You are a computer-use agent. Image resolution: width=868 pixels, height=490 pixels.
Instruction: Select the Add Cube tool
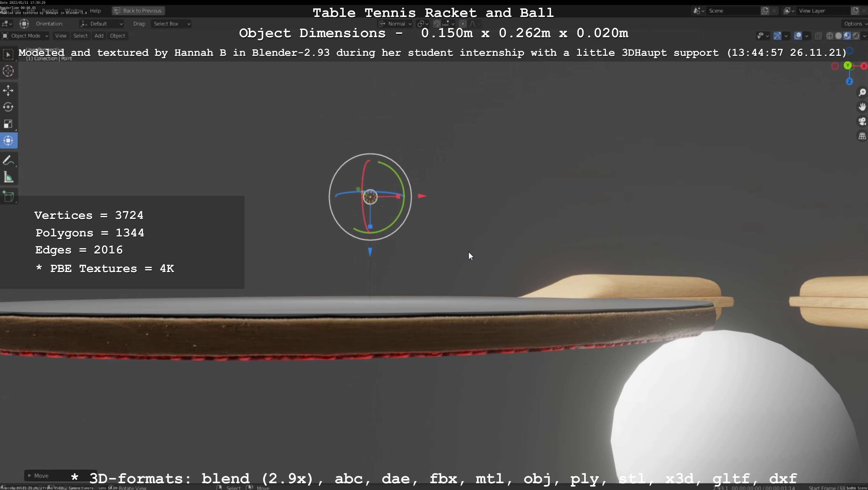coord(8,197)
